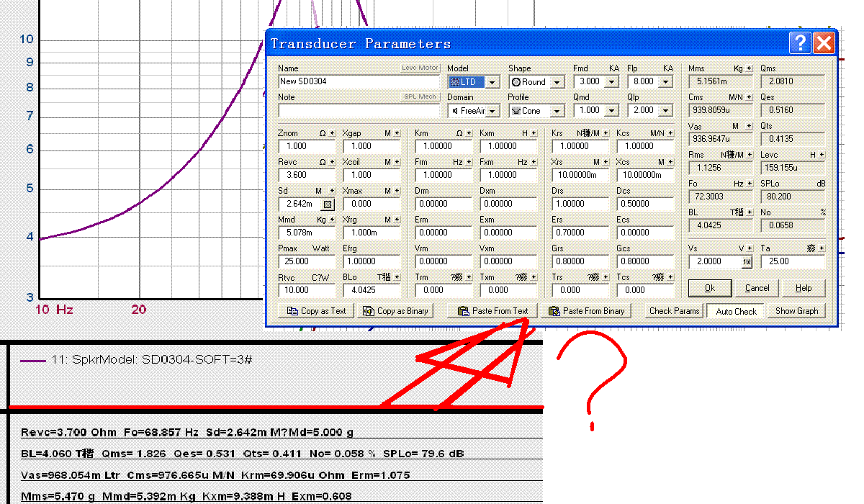Screen dimensions: 864x504
Task: Expand the Flp dropdown set to 8.000
Action: [666, 82]
